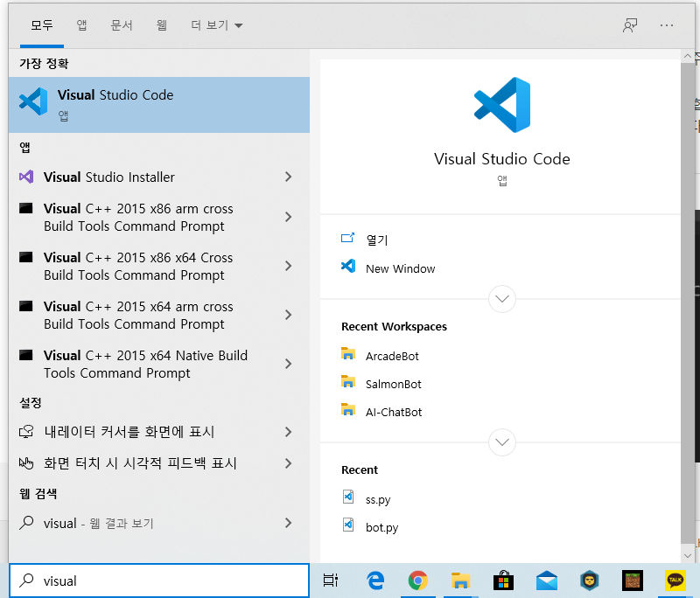Click the large Visual Studio Code logo in the preview
Viewport: 700px width, 598px height.
tap(502, 105)
